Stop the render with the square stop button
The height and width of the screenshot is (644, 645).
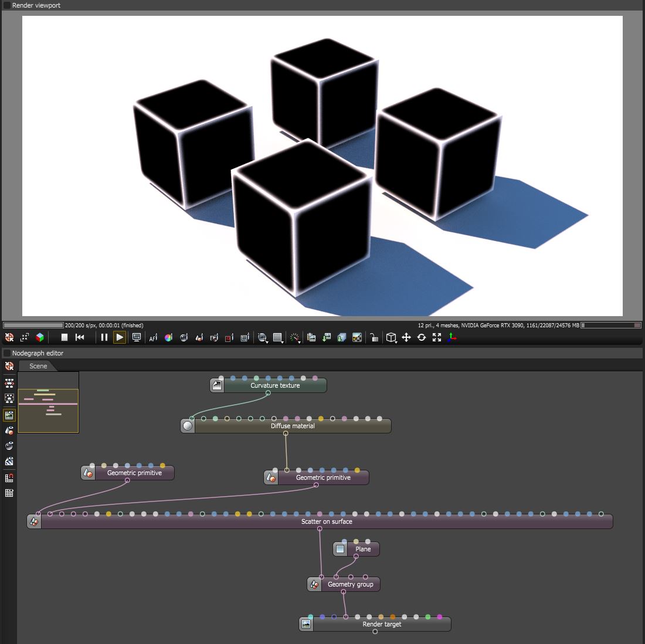point(64,337)
